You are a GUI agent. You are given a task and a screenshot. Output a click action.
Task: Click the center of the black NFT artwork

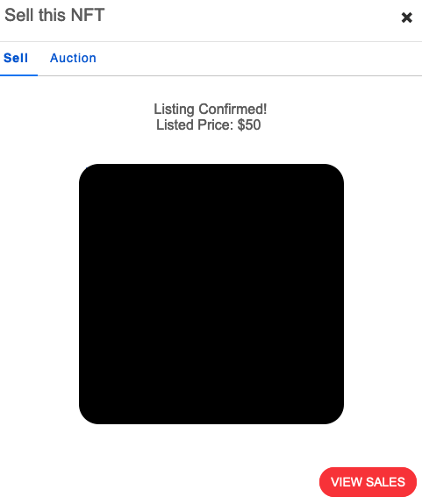pos(211,294)
